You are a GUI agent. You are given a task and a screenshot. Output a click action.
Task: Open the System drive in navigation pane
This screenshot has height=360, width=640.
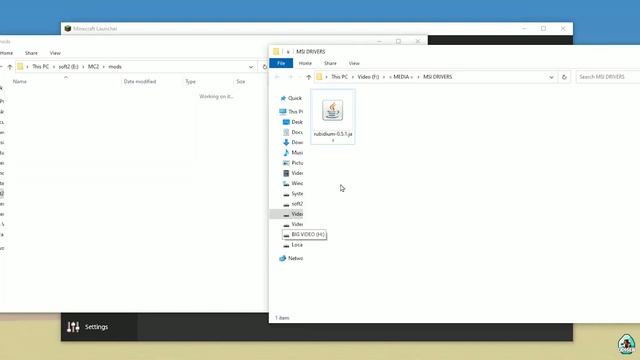point(293,193)
